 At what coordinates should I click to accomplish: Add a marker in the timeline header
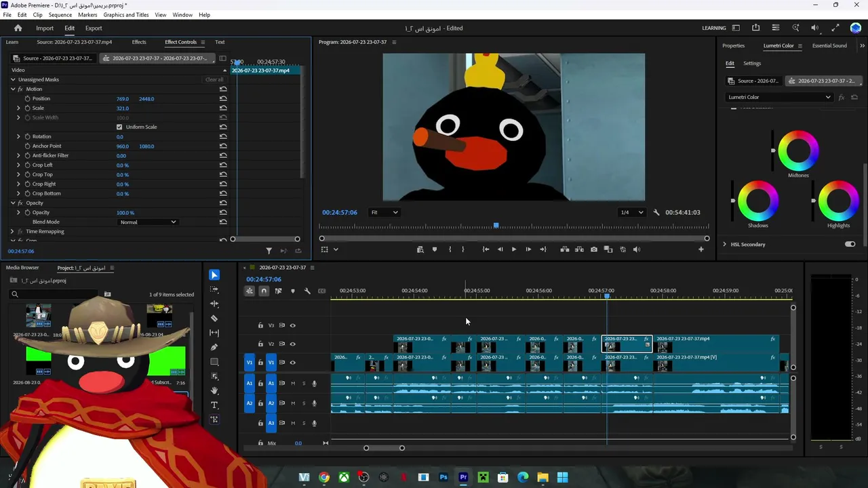tap(293, 291)
